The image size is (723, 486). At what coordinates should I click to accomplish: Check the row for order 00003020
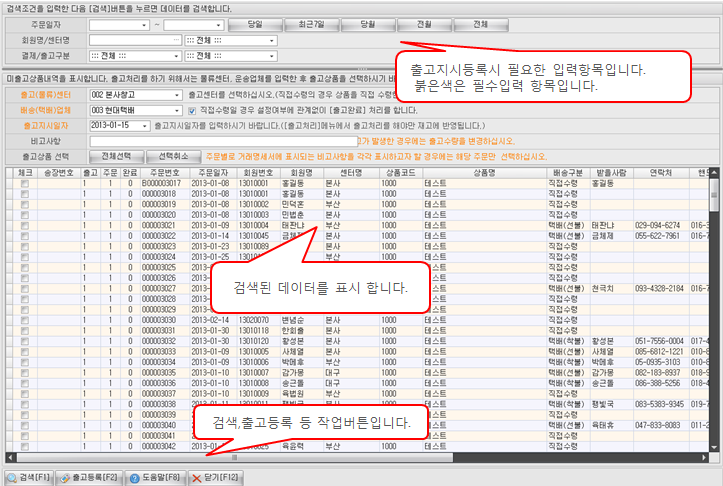[x=25, y=215]
